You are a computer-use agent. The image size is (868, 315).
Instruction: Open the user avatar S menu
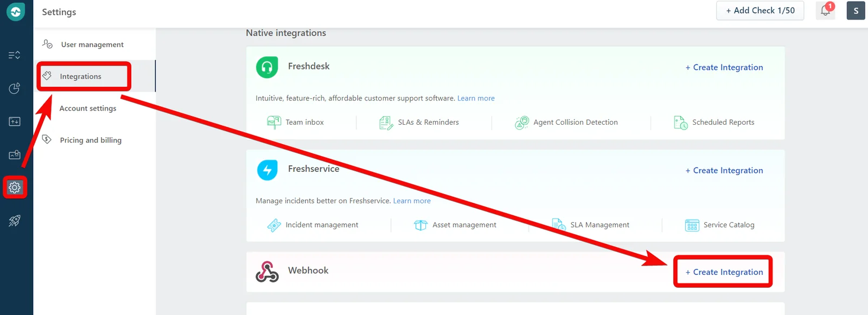[856, 10]
